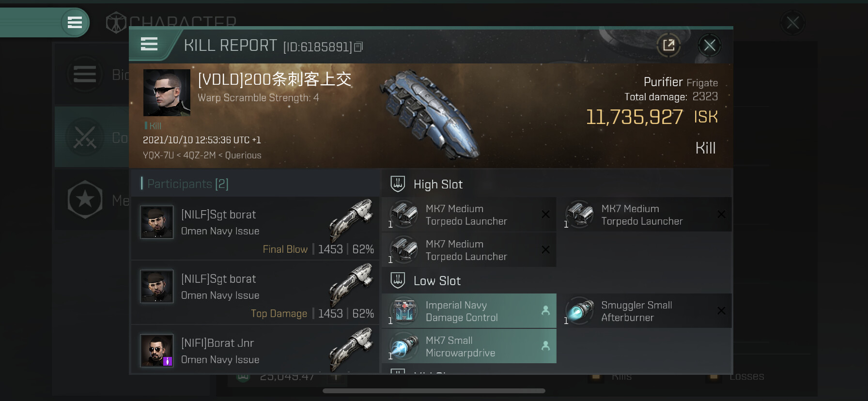
Task: Open Borat Jnr participant portrait
Action: [x=156, y=350]
